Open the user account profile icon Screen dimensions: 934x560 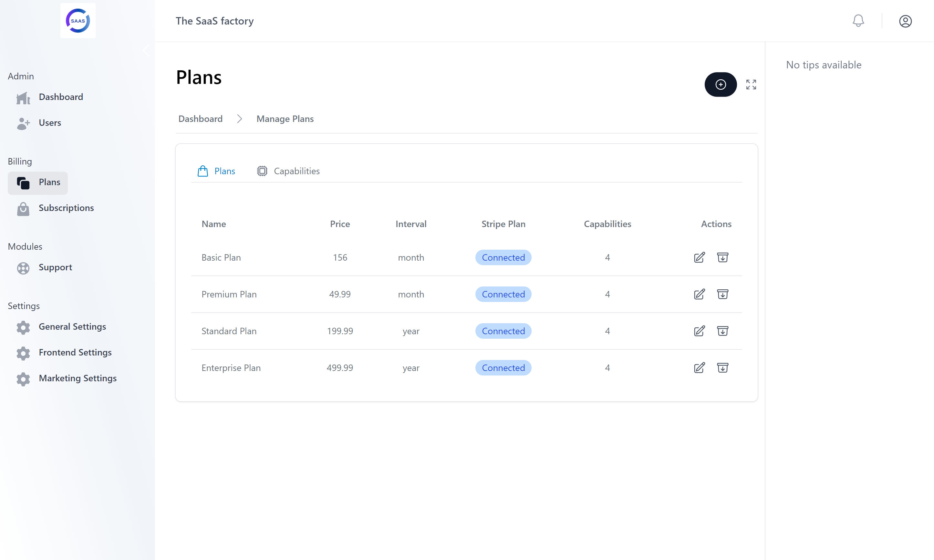pyautogui.click(x=905, y=21)
